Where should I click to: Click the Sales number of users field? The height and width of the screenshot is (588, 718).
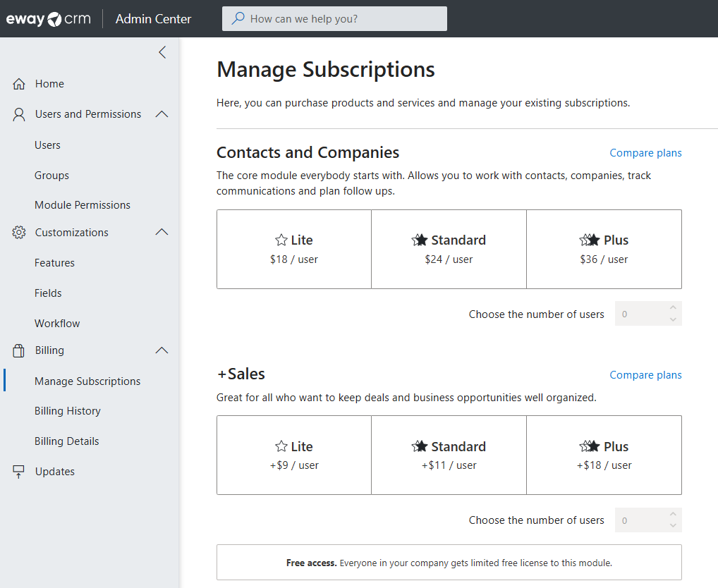(x=648, y=520)
